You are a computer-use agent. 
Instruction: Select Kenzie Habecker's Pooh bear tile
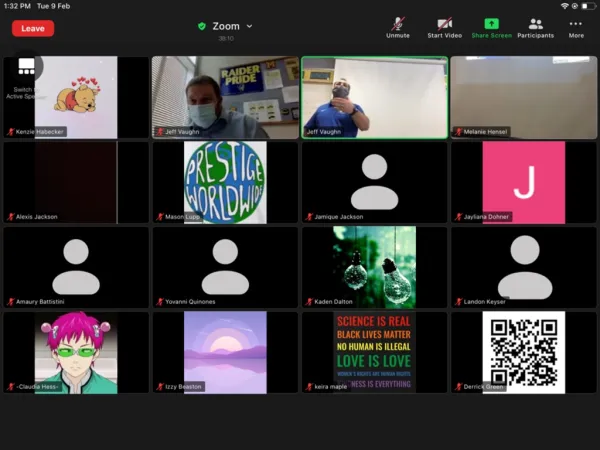(x=83, y=95)
